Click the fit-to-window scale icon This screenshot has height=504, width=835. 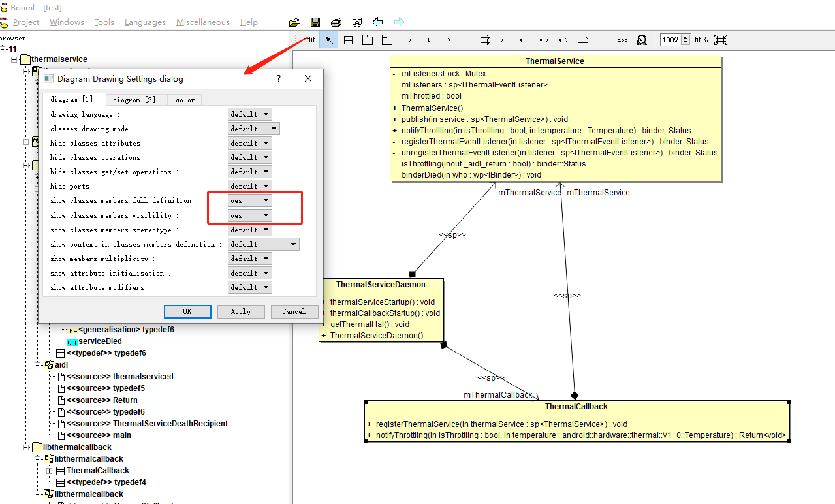click(721, 40)
